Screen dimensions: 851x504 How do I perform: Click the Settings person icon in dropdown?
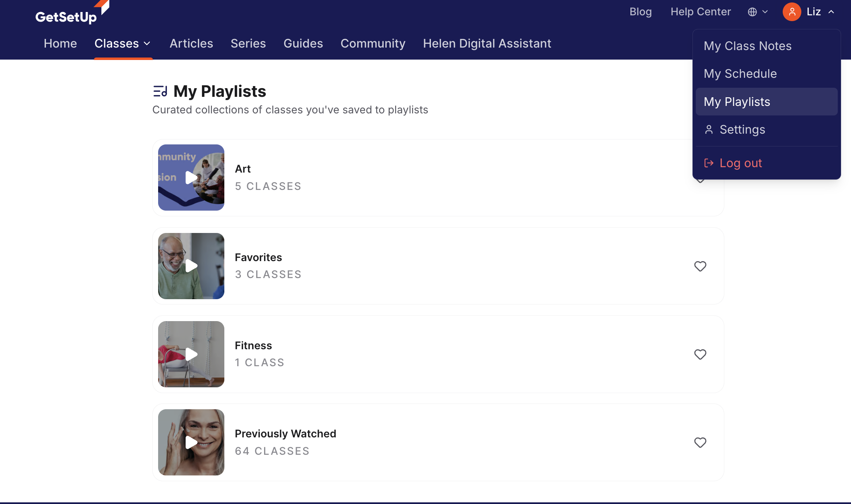709,130
